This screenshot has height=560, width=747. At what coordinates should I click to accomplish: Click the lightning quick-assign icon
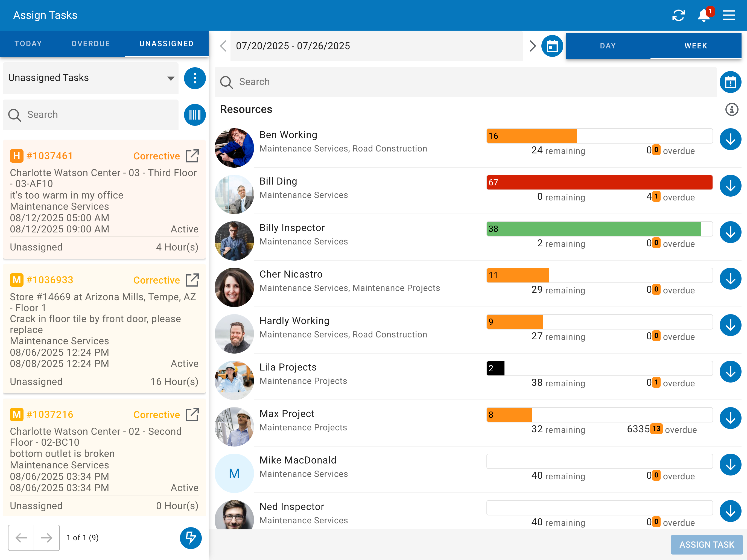[191, 538]
